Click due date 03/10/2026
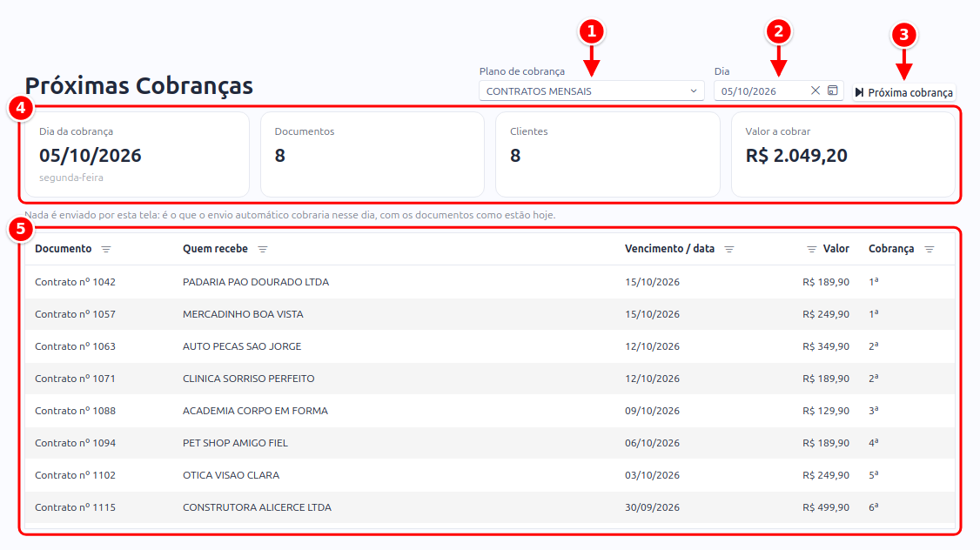980x550 pixels. click(x=652, y=475)
